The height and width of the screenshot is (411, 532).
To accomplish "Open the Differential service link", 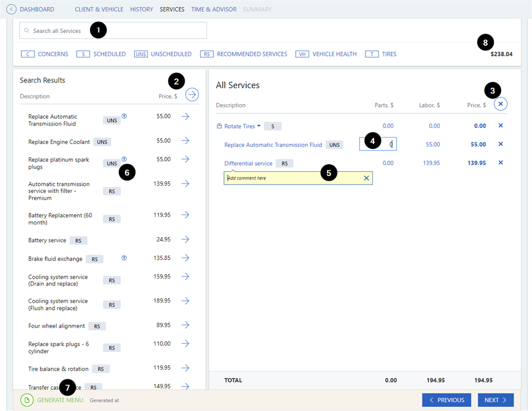I will [248, 163].
